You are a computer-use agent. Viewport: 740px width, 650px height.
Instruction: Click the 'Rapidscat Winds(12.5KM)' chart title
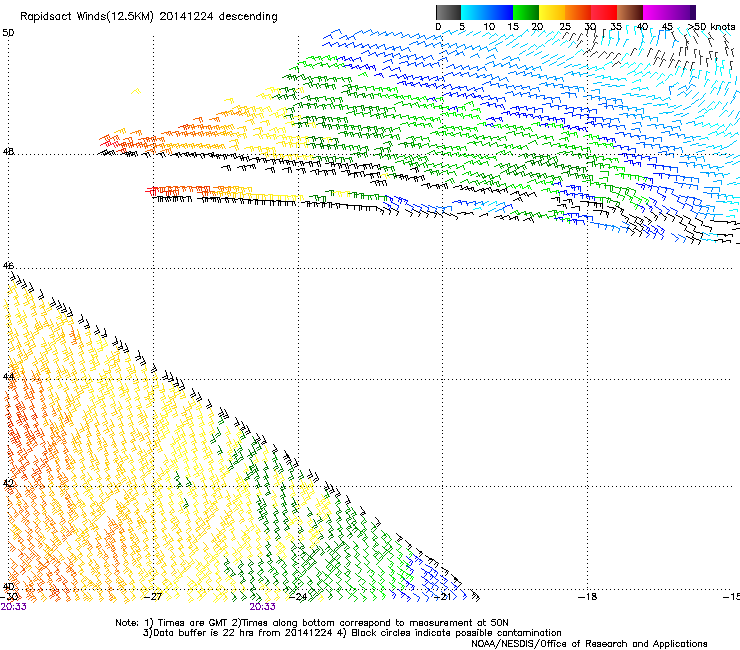[x=87, y=17]
